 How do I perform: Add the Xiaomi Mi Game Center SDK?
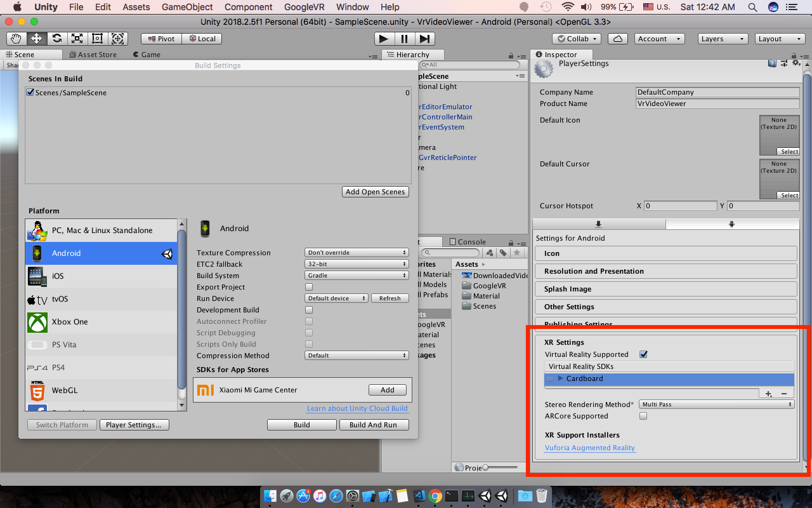click(x=387, y=390)
